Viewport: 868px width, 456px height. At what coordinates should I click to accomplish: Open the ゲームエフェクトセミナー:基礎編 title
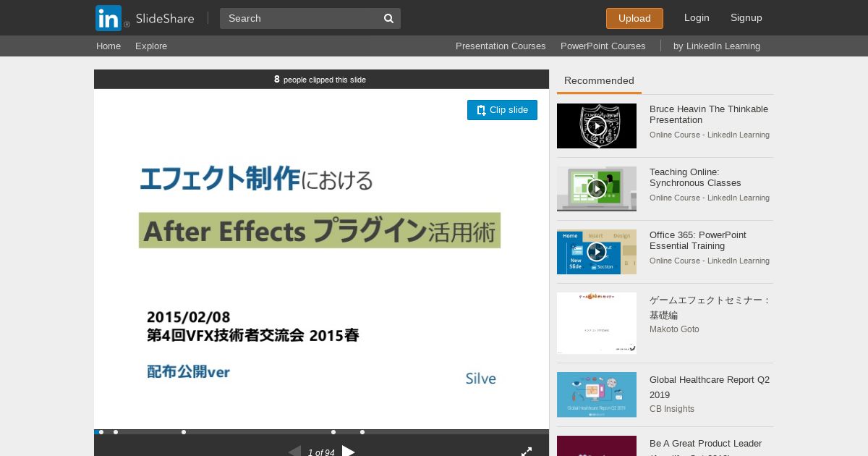[x=710, y=308]
